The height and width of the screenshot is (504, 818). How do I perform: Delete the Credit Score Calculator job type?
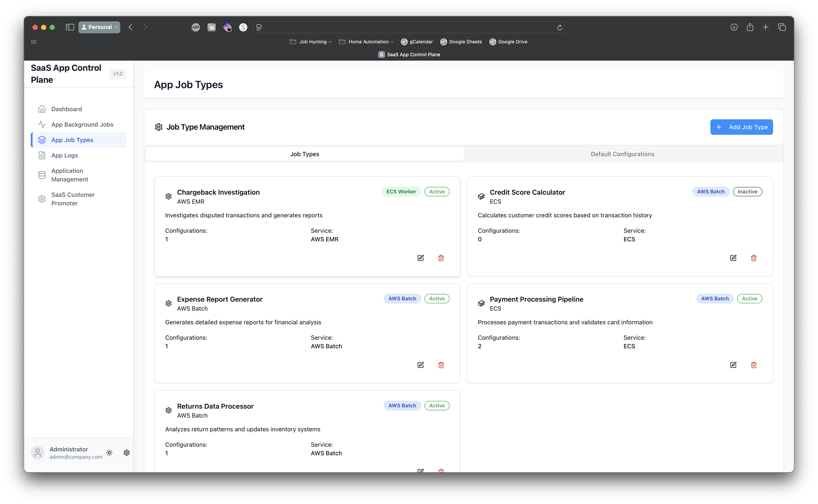753,258
